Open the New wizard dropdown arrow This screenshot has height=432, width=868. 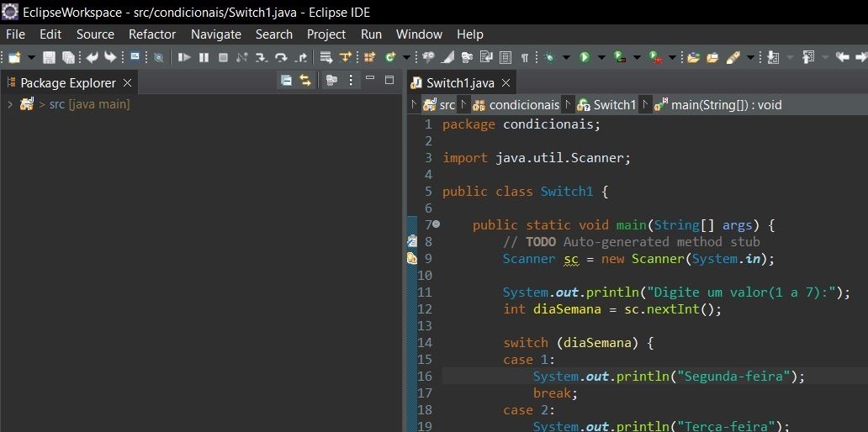(31, 57)
